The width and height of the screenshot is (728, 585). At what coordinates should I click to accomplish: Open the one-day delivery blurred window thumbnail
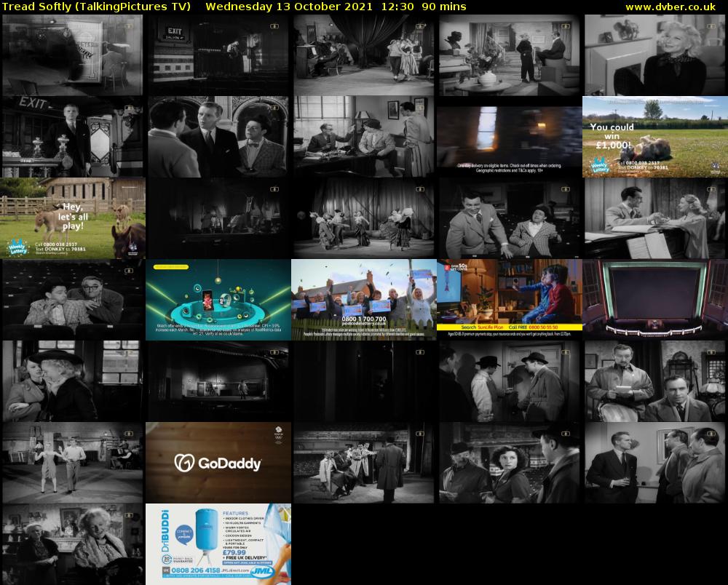pos(510,137)
